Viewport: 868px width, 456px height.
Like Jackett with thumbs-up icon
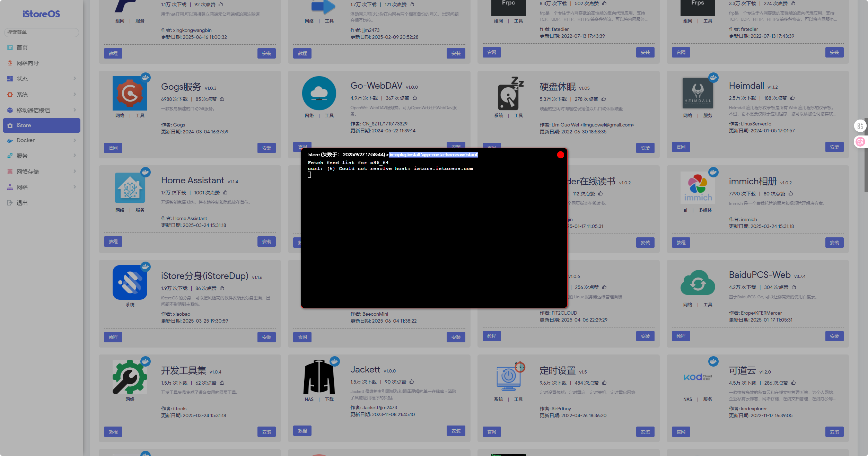[x=412, y=382]
